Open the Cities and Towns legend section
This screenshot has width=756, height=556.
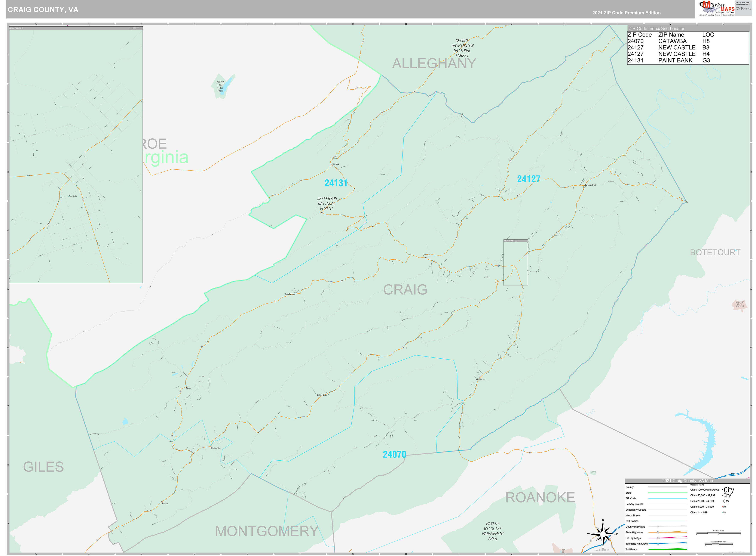[697, 485]
